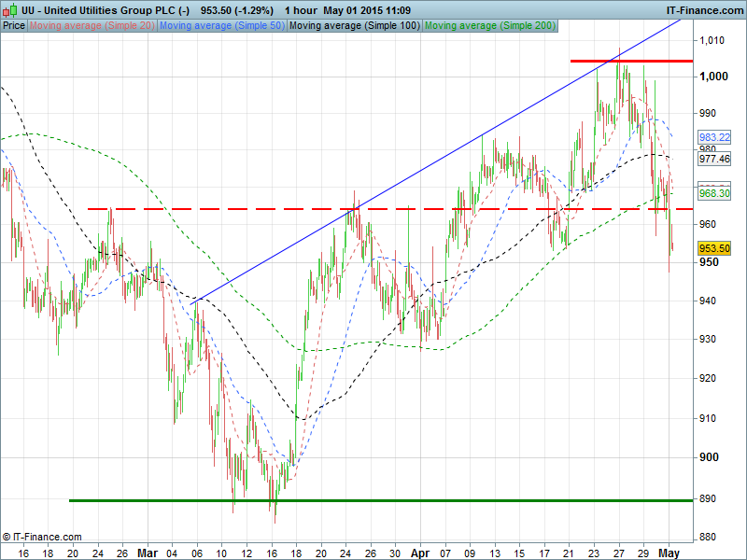Click the © IT-Finance.com copyright text
Image resolution: width=747 pixels, height=560 pixels.
(x=42, y=537)
